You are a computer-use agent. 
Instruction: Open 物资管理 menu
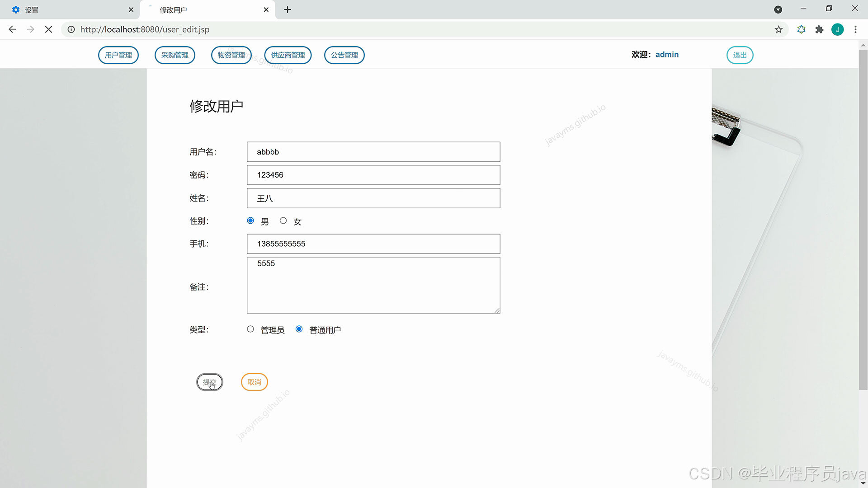(231, 55)
